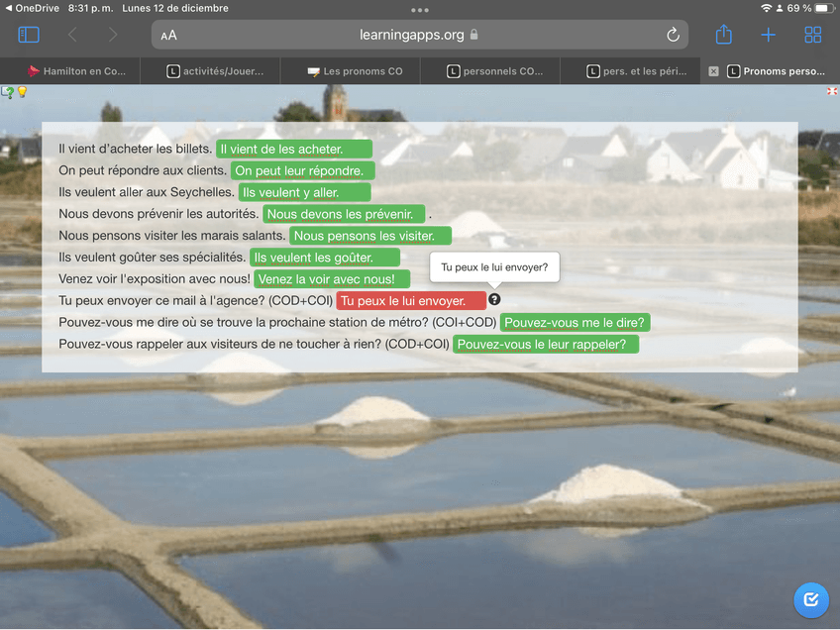Screen dimensions: 840x630
Task: Click the lock icon beside the URL
Action: click(473, 35)
